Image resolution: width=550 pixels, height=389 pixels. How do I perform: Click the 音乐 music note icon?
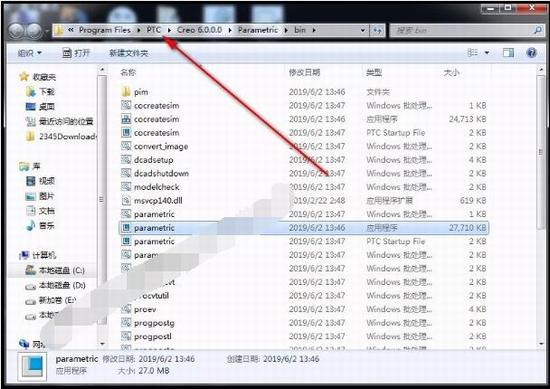tap(31, 226)
